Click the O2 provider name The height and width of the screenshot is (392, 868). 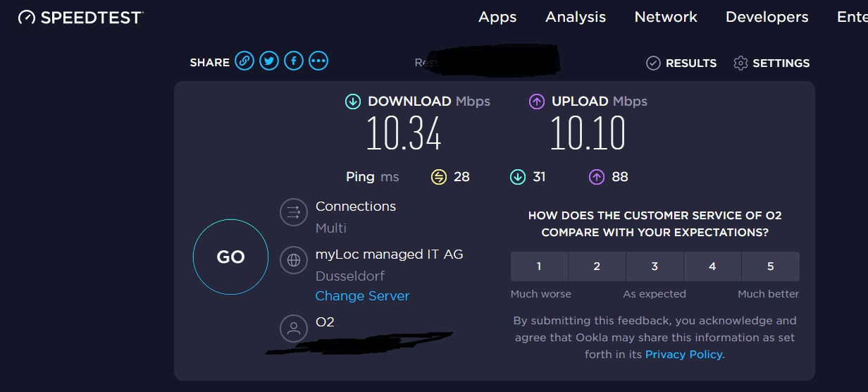(325, 322)
